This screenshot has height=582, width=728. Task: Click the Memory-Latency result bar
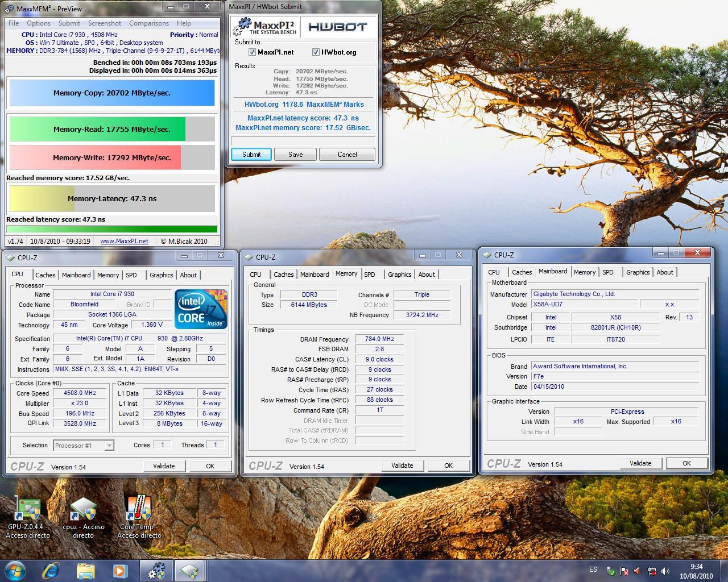pyautogui.click(x=112, y=198)
